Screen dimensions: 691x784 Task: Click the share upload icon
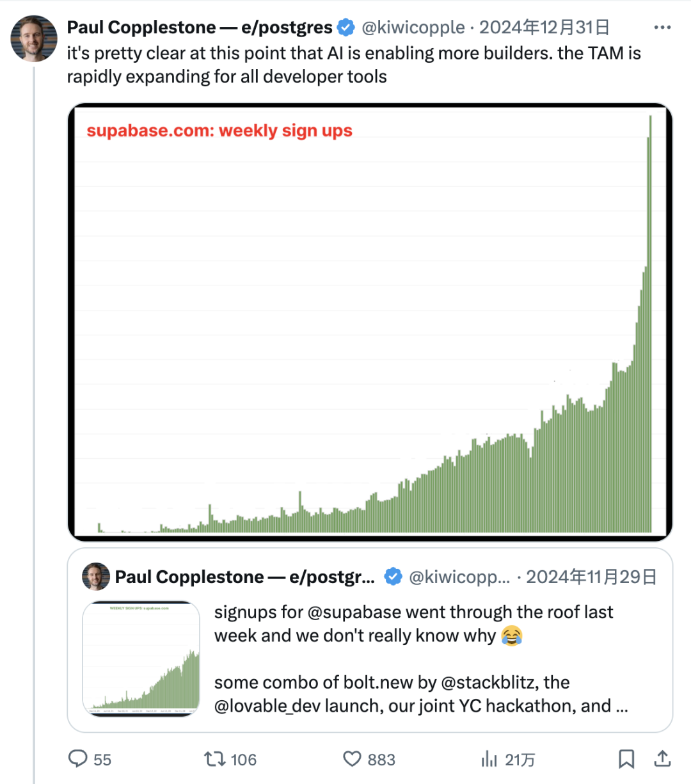[x=662, y=759]
